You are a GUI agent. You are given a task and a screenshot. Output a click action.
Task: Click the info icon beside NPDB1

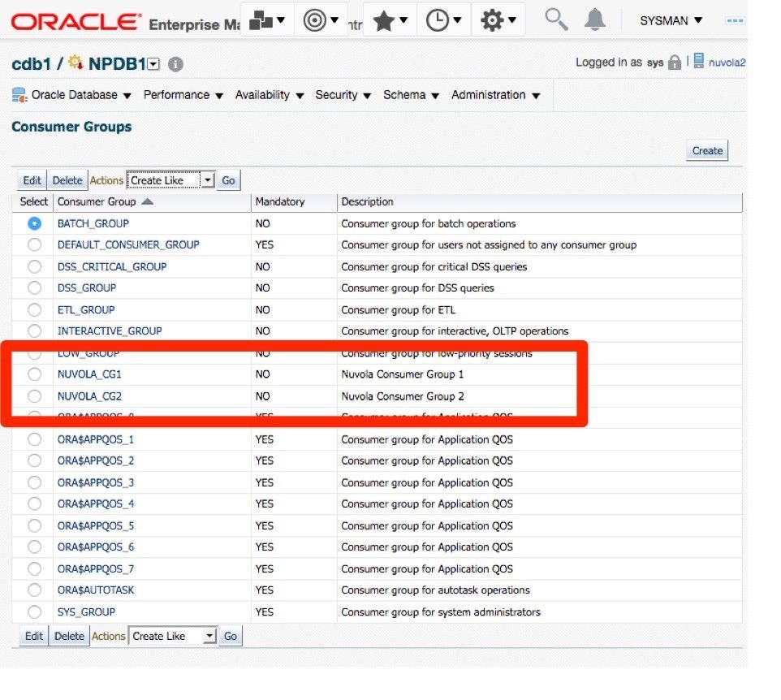[175, 64]
